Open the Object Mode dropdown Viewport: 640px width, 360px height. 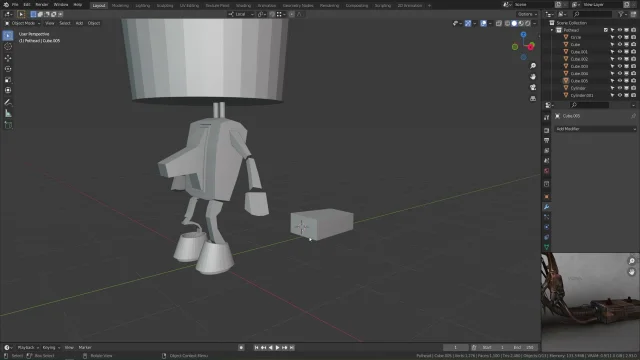pos(22,23)
